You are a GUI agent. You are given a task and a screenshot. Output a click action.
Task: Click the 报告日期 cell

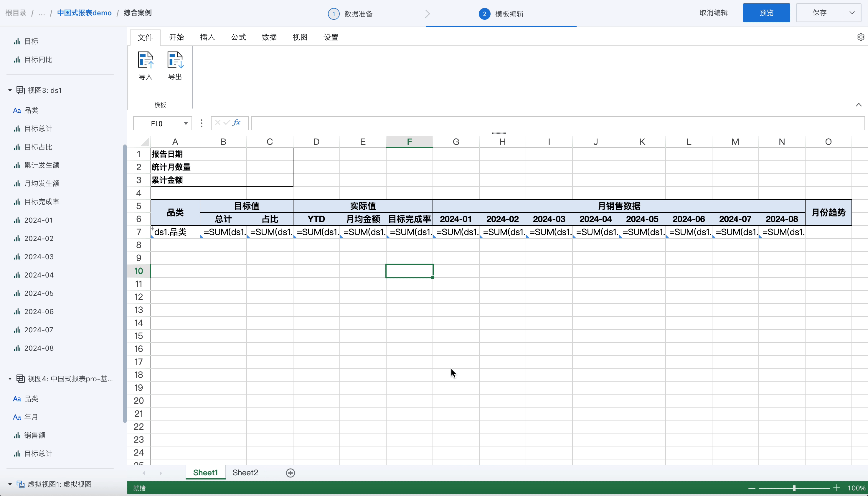coord(175,154)
